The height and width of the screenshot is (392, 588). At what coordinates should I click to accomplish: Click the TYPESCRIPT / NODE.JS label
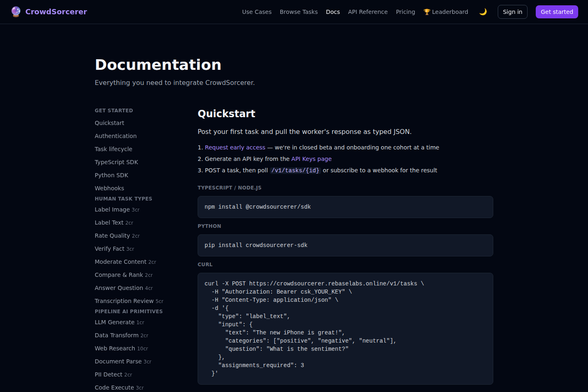coord(229,188)
